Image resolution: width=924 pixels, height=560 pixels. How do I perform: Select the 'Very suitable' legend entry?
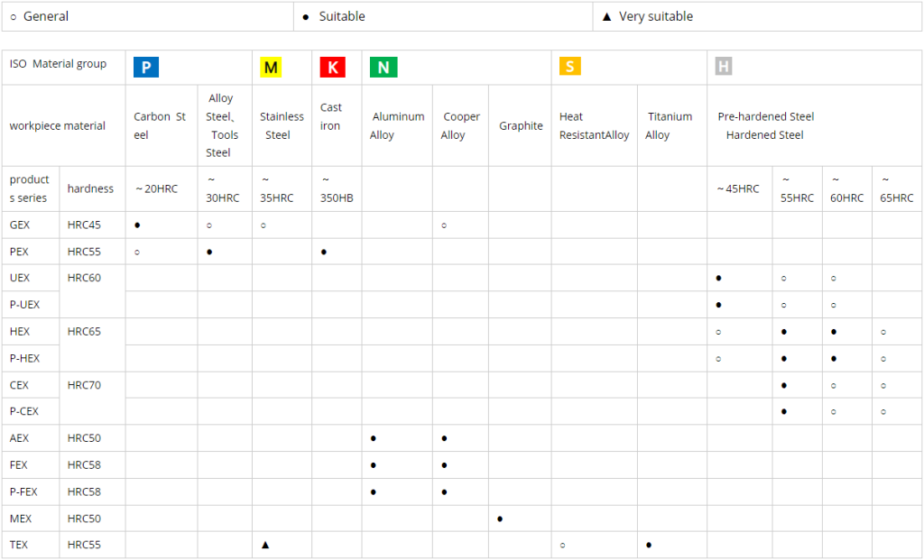[646, 16]
